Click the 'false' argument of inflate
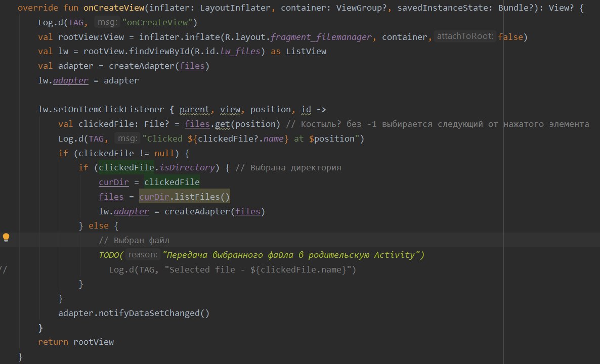The width and height of the screenshot is (600, 364). pyautogui.click(x=510, y=37)
